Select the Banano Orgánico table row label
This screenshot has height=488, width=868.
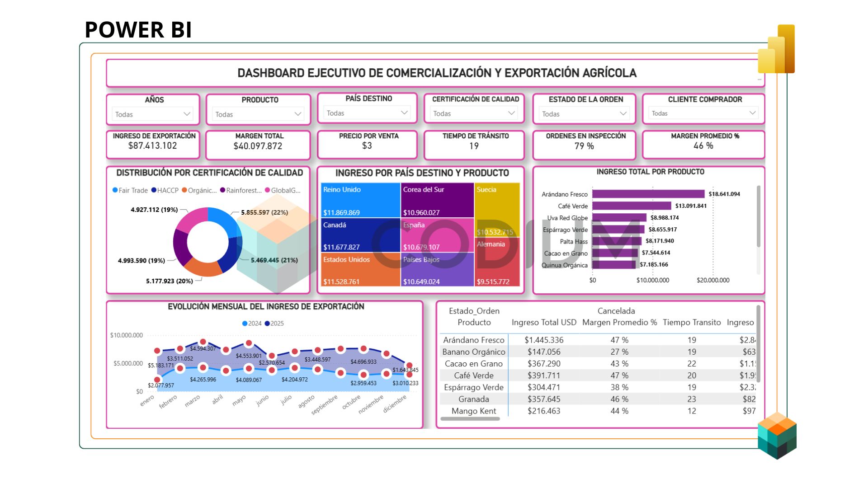pyautogui.click(x=474, y=352)
